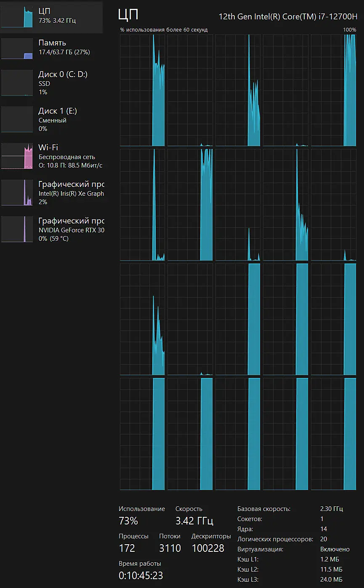Click the top-right logical processor graph
Viewport: 364px width, 588px height.
tap(333, 90)
